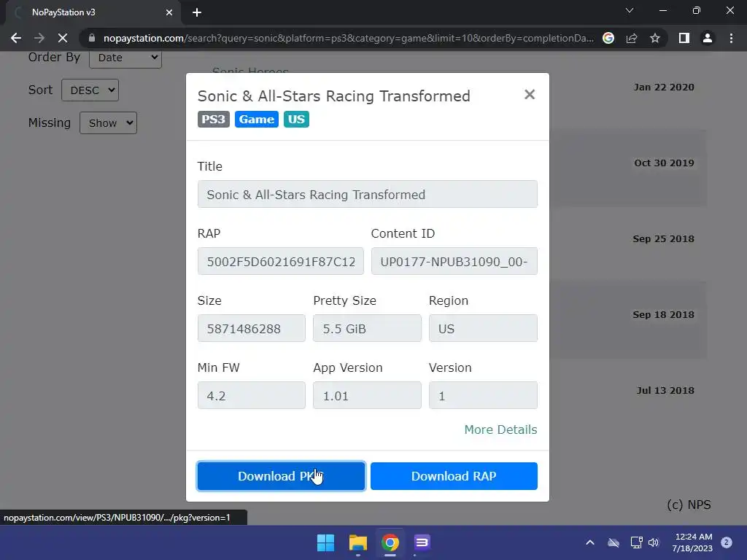This screenshot has height=560, width=747.
Task: Click the Pretty Size field 5.5 GiB
Action: pos(367,329)
